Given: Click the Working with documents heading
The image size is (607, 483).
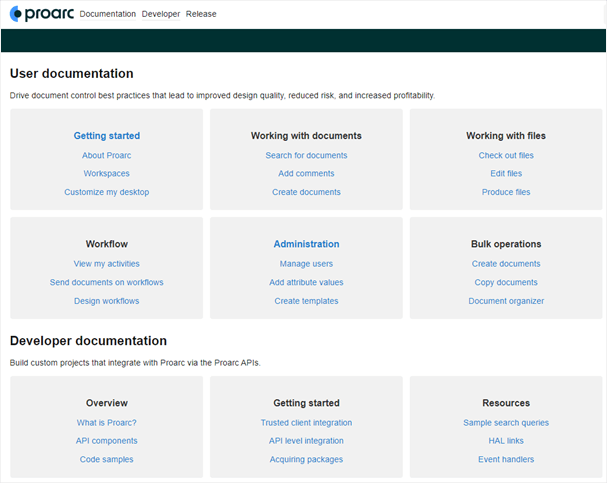Looking at the screenshot, I should (x=306, y=136).
